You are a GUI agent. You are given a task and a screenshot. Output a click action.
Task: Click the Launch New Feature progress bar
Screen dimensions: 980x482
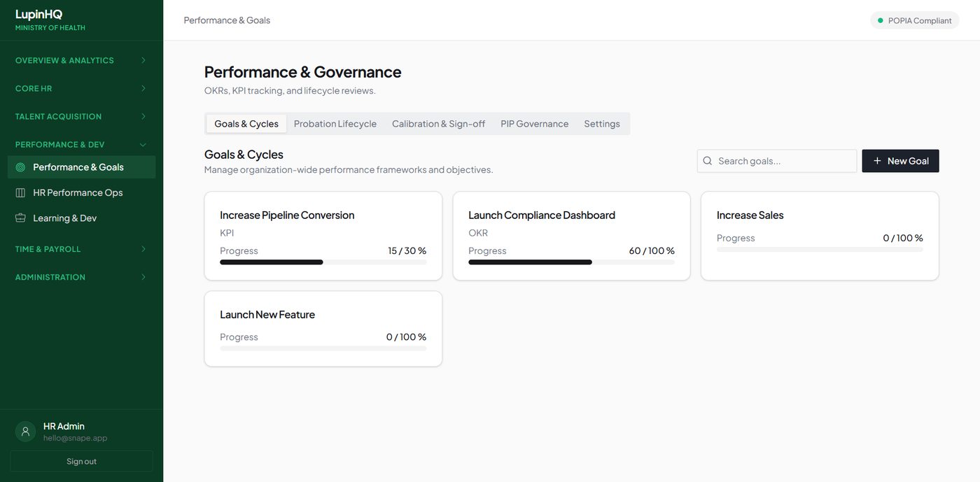(323, 348)
